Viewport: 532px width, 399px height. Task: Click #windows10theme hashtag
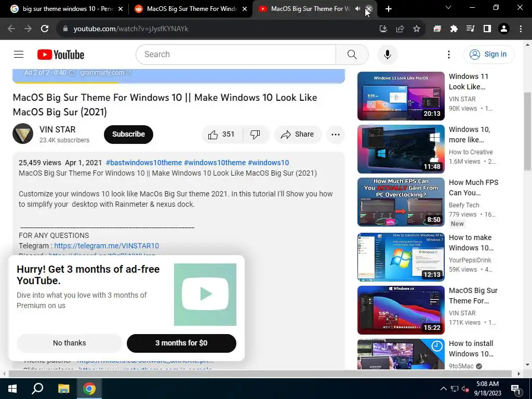click(215, 163)
